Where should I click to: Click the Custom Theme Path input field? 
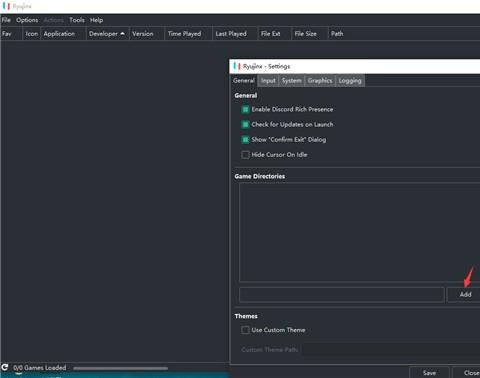click(391, 350)
